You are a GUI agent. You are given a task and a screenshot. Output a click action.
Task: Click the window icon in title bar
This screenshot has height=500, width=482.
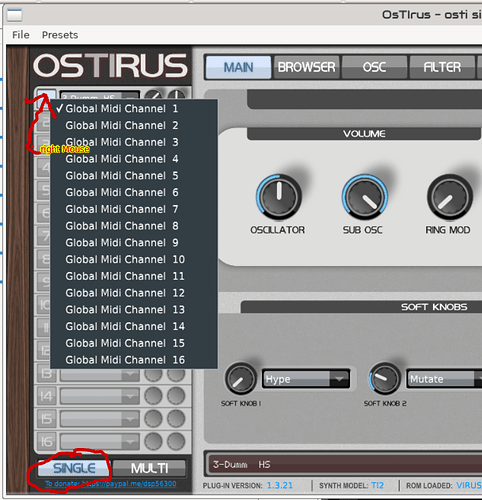pyautogui.click(x=15, y=15)
